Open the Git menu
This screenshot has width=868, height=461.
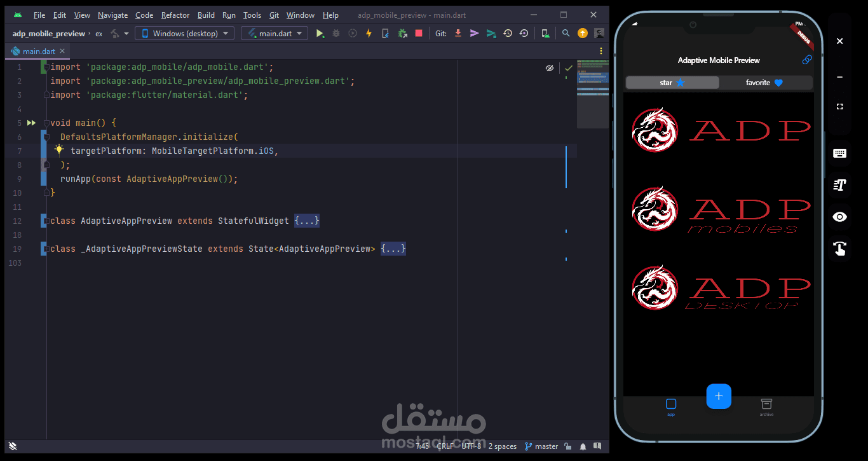pos(274,15)
